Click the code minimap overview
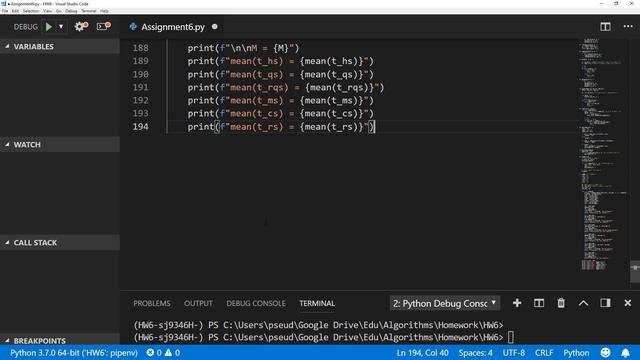The width and height of the screenshot is (640, 360). [603, 154]
